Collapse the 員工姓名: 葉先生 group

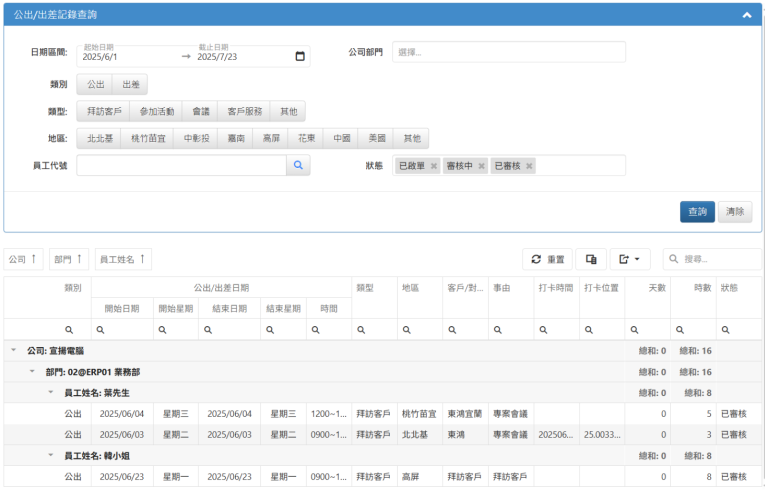tap(51, 393)
